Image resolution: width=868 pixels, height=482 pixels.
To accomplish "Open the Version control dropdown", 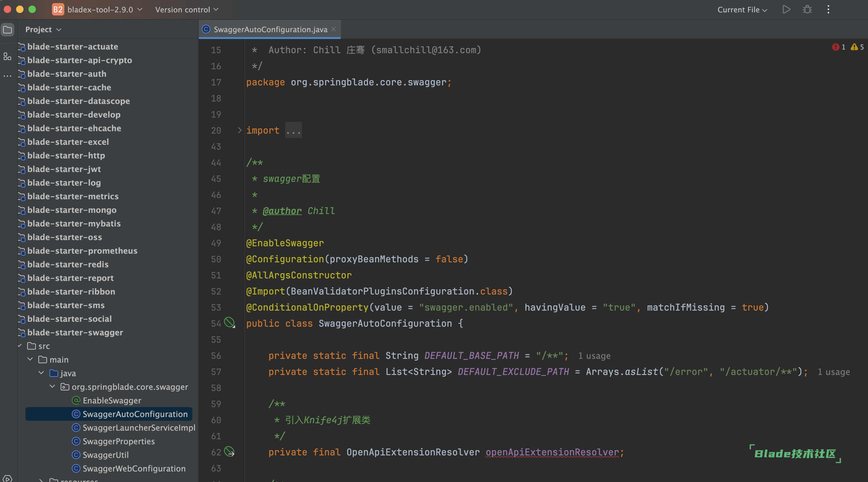I will point(187,10).
